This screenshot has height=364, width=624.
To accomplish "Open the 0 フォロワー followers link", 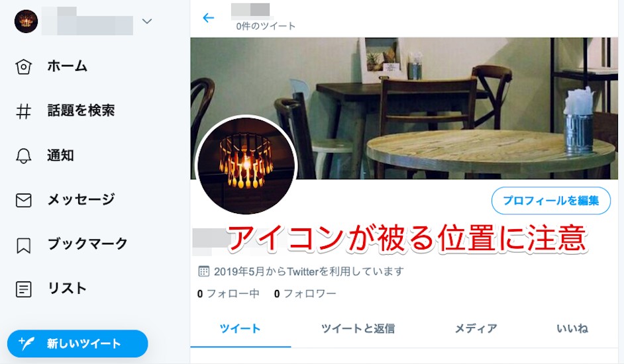I will coord(305,294).
